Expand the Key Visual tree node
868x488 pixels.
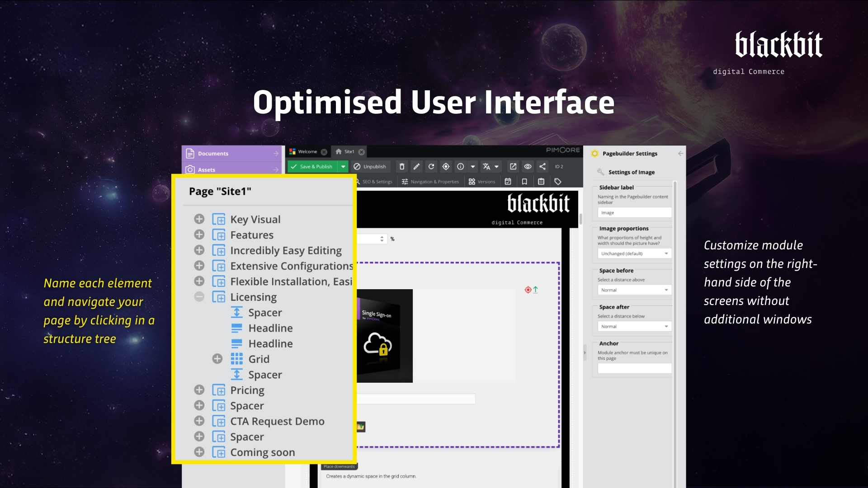[199, 219]
